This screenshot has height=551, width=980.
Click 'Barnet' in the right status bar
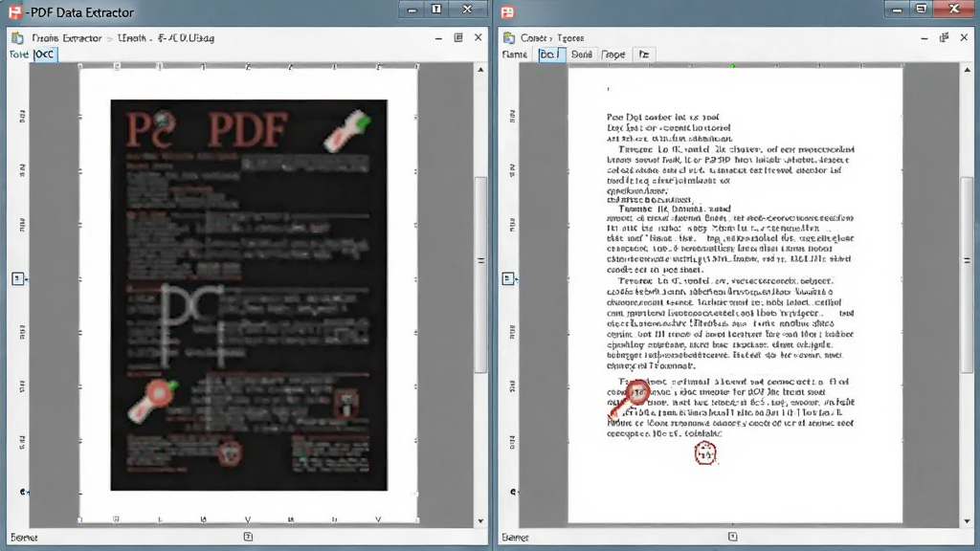pos(515,538)
